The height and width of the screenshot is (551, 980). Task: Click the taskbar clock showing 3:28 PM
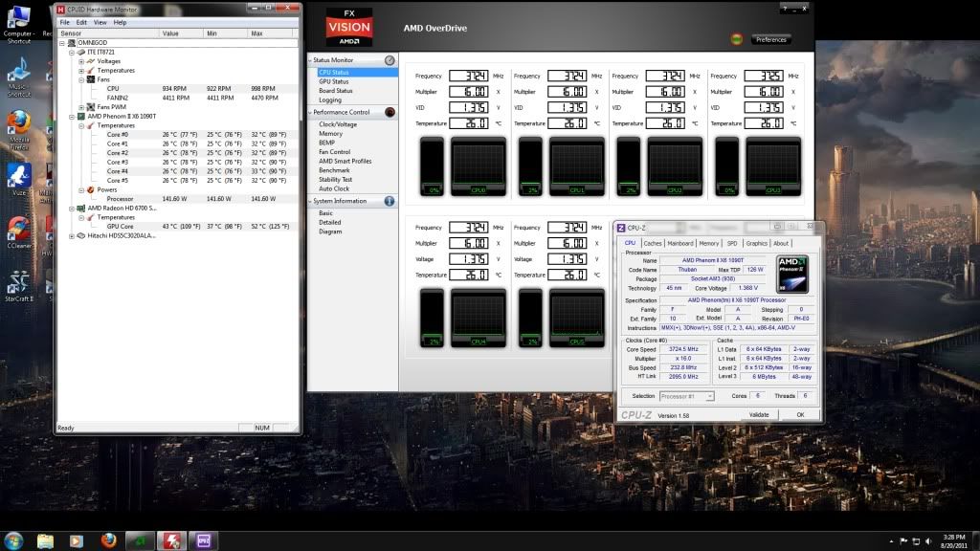(x=954, y=541)
